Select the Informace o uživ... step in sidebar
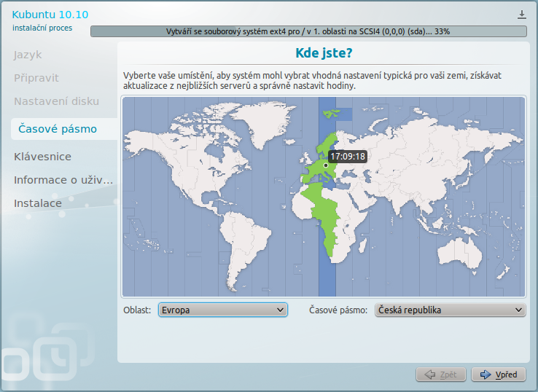This screenshot has width=538, height=392. pos(63,180)
